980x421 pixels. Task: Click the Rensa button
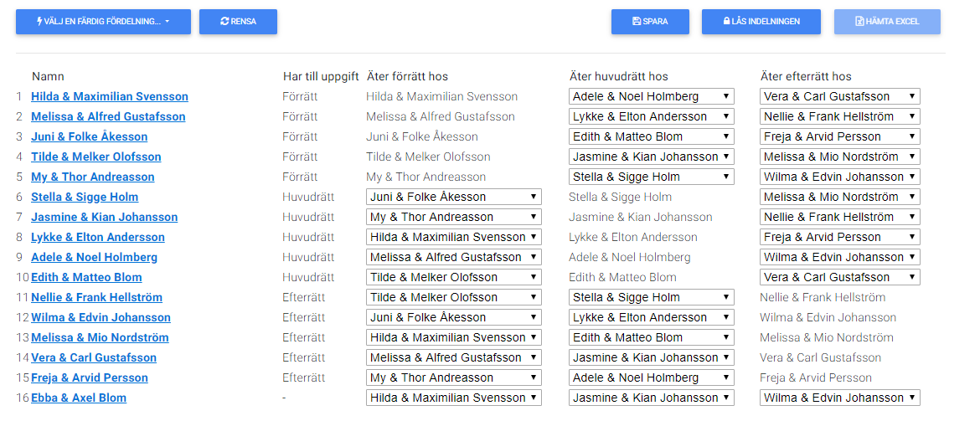pyautogui.click(x=238, y=22)
